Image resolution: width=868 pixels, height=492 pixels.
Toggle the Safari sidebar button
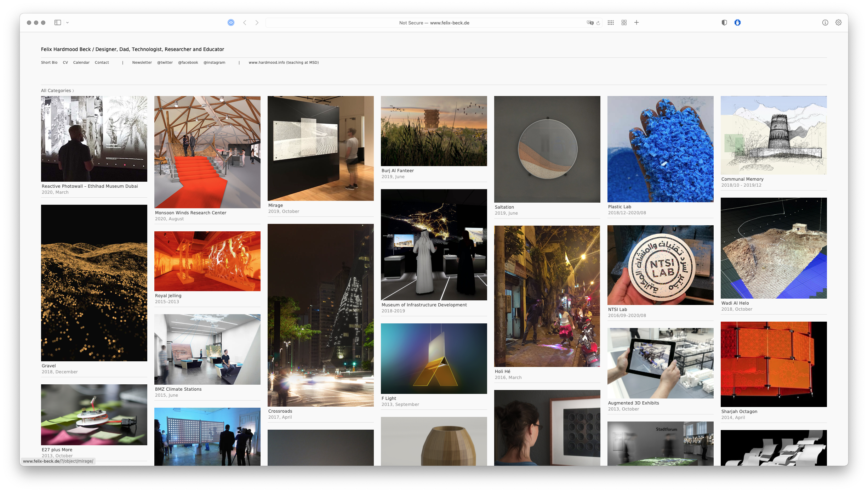(58, 23)
